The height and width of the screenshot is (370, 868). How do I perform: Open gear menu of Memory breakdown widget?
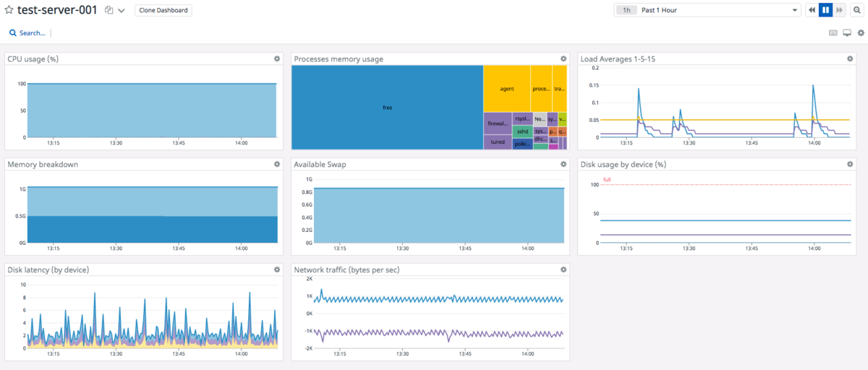[x=277, y=164]
